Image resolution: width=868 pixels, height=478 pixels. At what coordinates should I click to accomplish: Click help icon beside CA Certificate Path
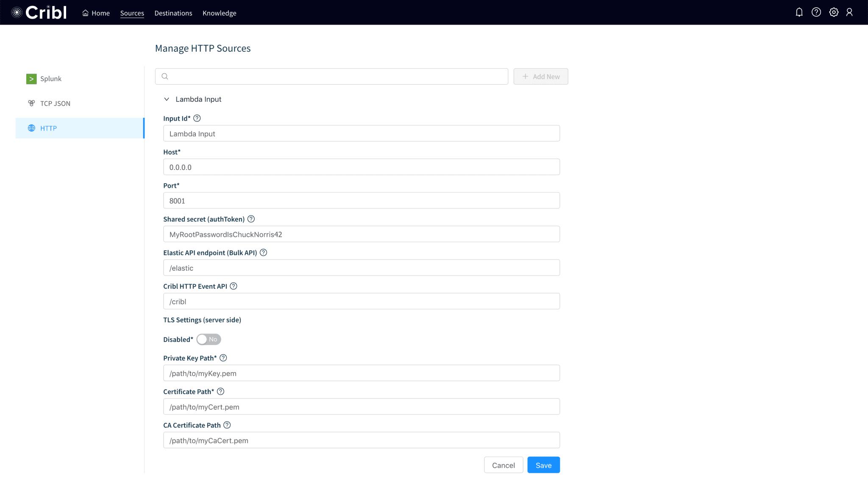(x=227, y=425)
